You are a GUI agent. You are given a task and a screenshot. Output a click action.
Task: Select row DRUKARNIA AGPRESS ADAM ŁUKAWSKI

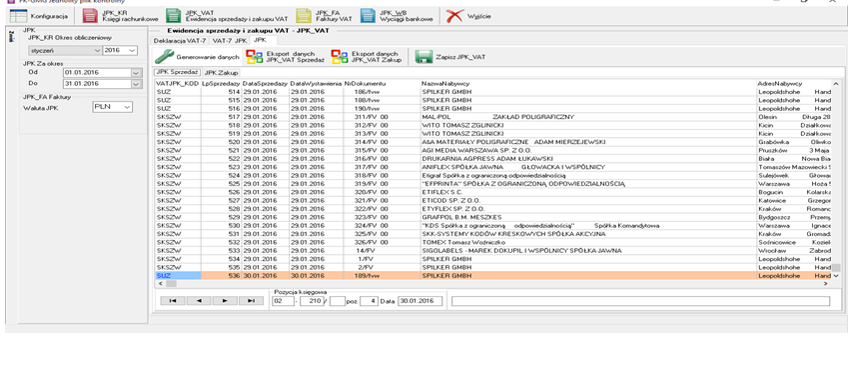tap(493, 158)
